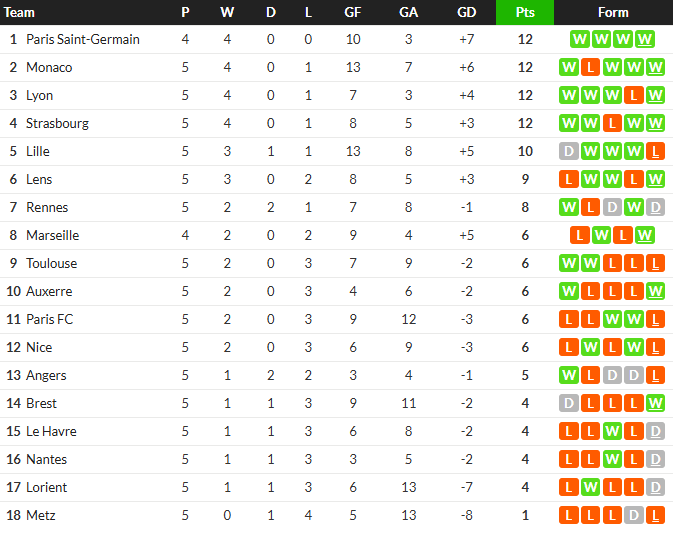Sort table by GD column header
This screenshot has width=675, height=539.
pyautogui.click(x=467, y=12)
